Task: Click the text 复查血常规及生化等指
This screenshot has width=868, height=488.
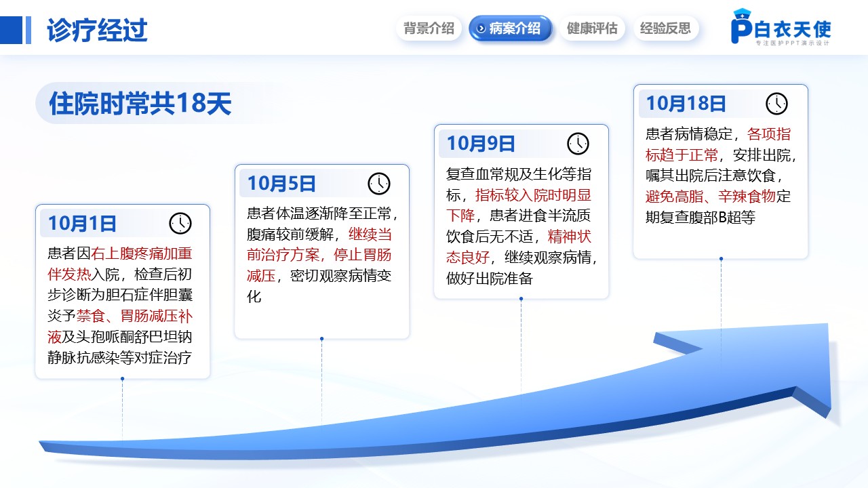Action: tap(518, 174)
